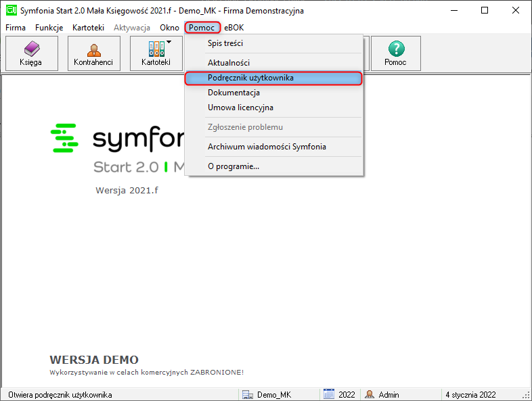Open the Okno menu
Image resolution: width=532 pixels, height=401 pixels.
pyautogui.click(x=169, y=28)
